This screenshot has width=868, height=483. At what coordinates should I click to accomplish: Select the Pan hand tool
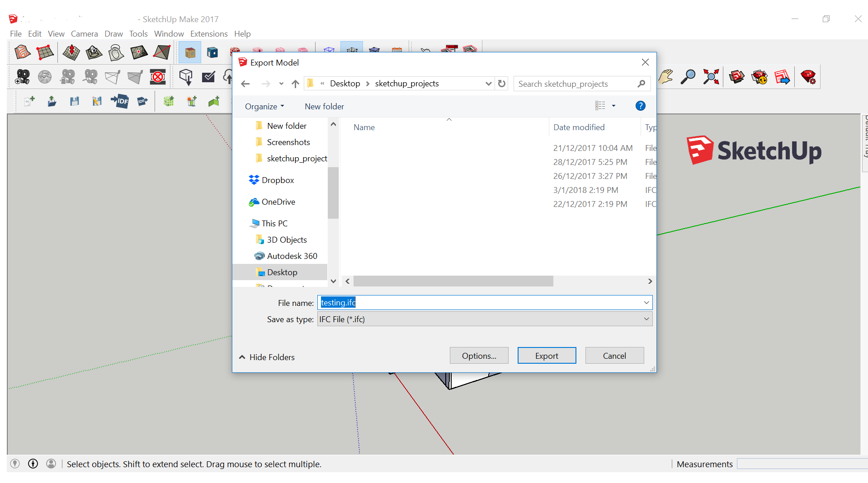665,77
